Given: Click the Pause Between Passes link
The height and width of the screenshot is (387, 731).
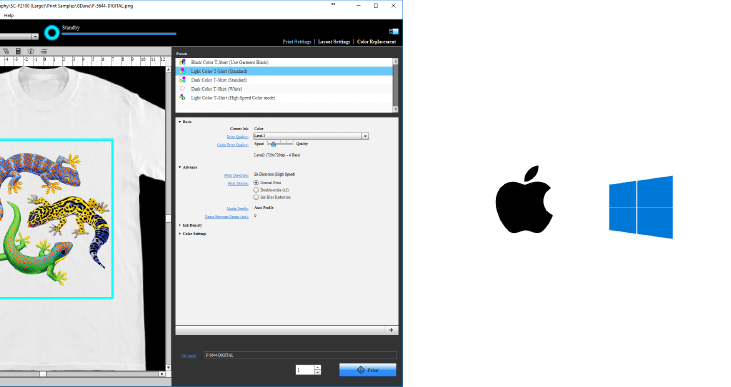Looking at the screenshot, I should click(x=227, y=217).
